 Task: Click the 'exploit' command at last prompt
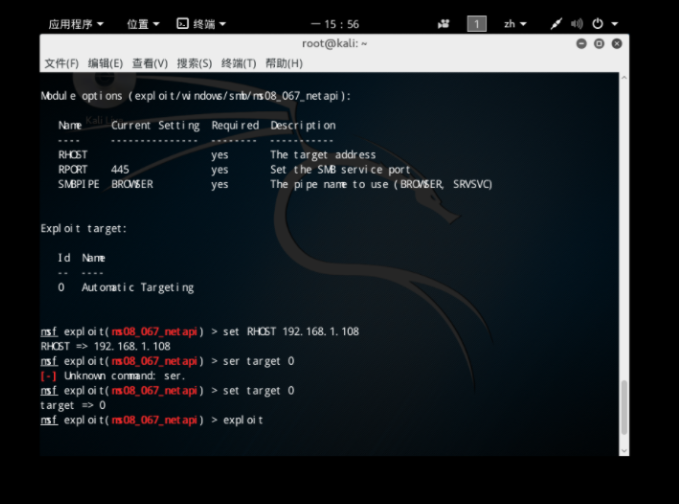(242, 420)
